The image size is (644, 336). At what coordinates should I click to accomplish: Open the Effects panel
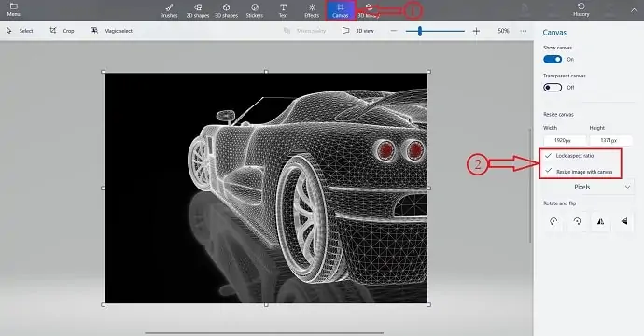[x=312, y=10]
